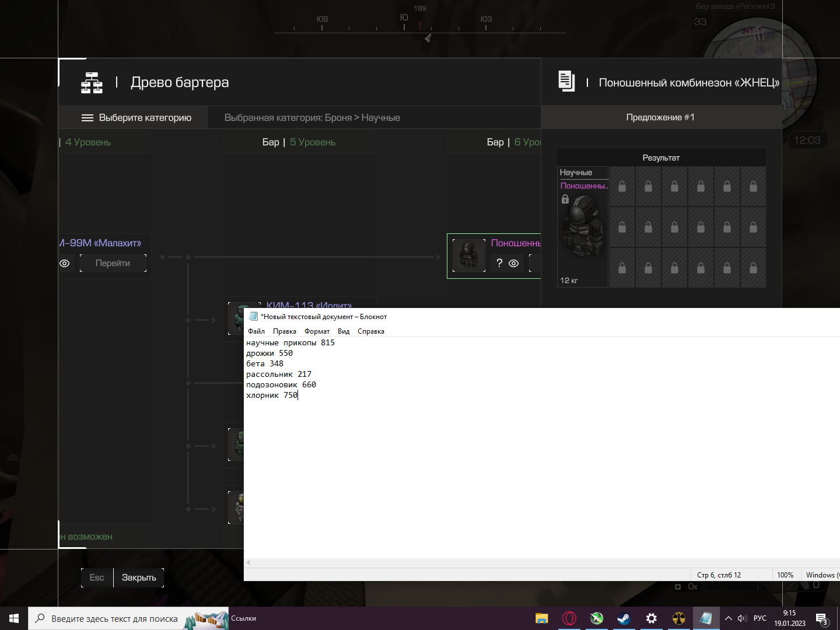Click the line 'бета 348' in Notepad

pos(265,364)
